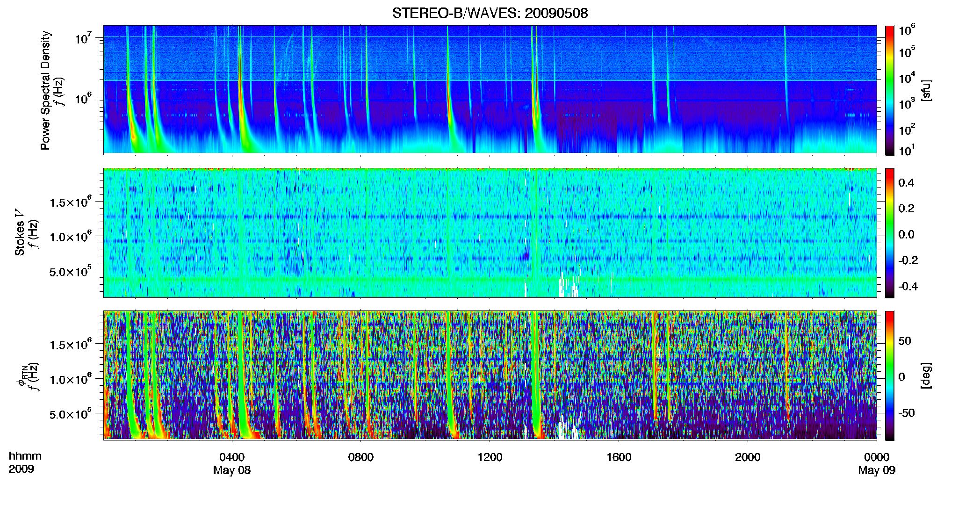Viewport: 980px width, 505px height.
Task: Click the "[deg]" color bar unit label
Action: coord(926,375)
